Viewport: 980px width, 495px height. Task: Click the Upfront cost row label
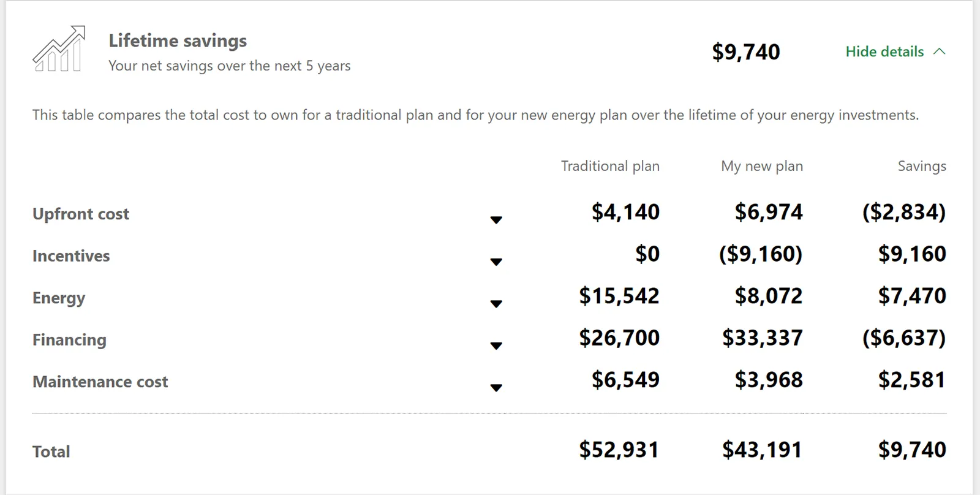pyautogui.click(x=81, y=214)
